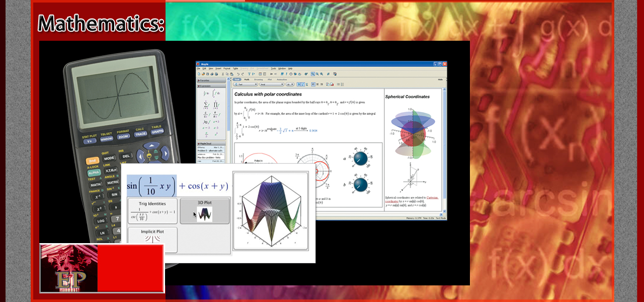Toggle underline formatting in Maple format bar
This screenshot has width=644, height=302.
point(307,85)
